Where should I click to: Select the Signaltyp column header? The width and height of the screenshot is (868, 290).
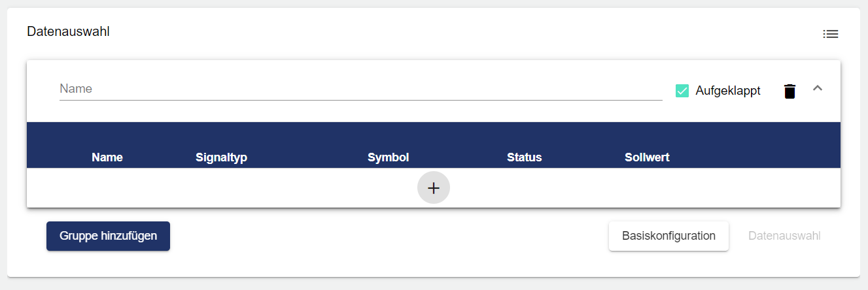221,157
